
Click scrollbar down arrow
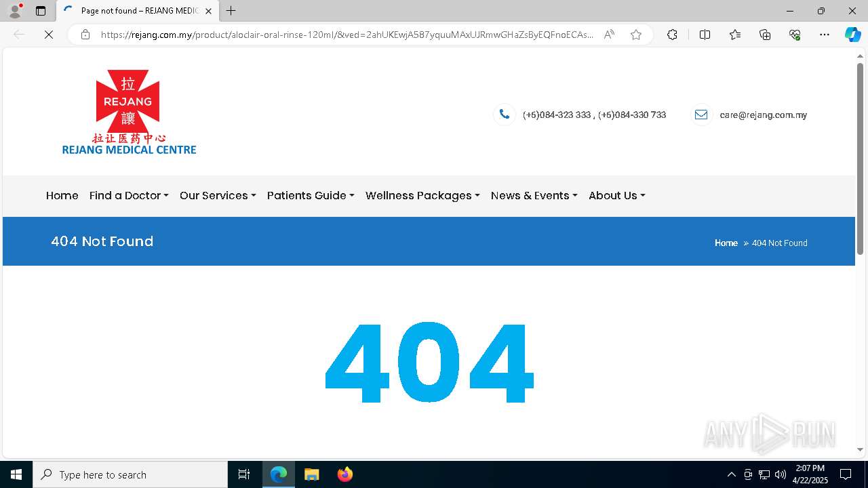860,449
